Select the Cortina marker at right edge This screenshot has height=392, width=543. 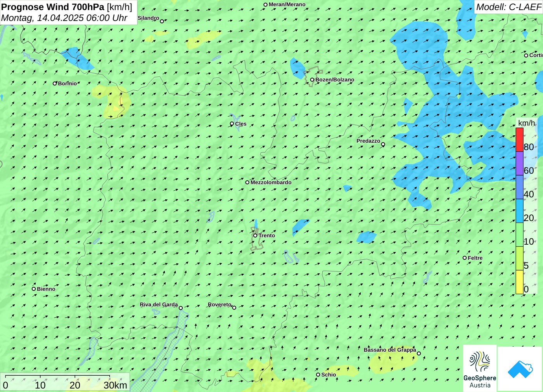pos(526,55)
